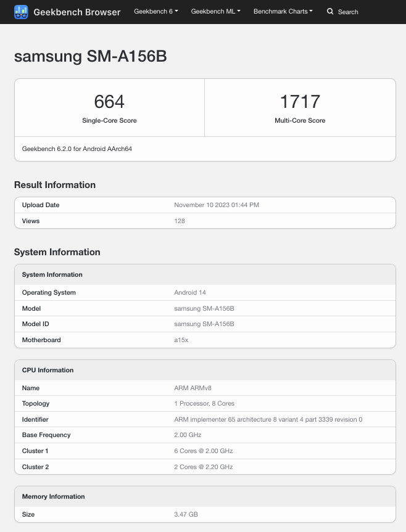This screenshot has width=406, height=532.
Task: Select the memory size 3.47 GB
Action: point(186,514)
